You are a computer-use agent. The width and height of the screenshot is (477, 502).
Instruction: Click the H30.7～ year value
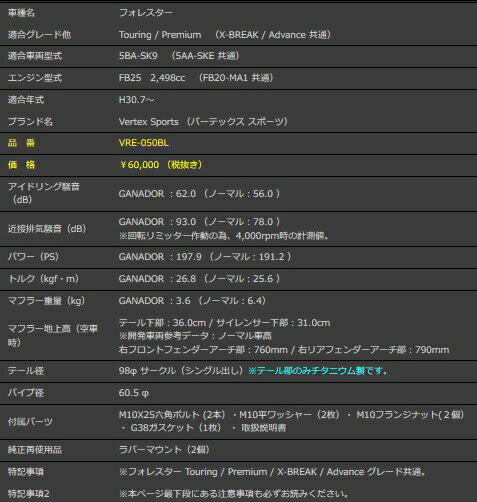pos(136,100)
